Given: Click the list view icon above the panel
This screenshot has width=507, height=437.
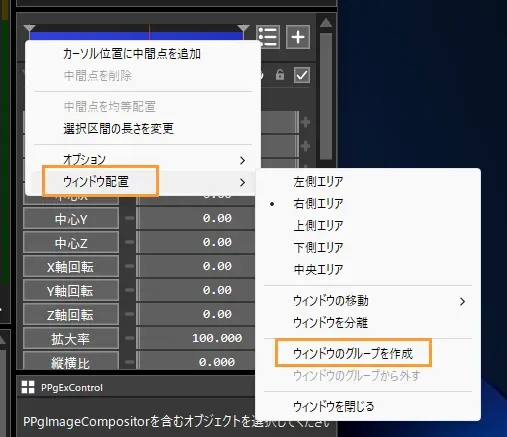Looking at the screenshot, I should click(268, 37).
